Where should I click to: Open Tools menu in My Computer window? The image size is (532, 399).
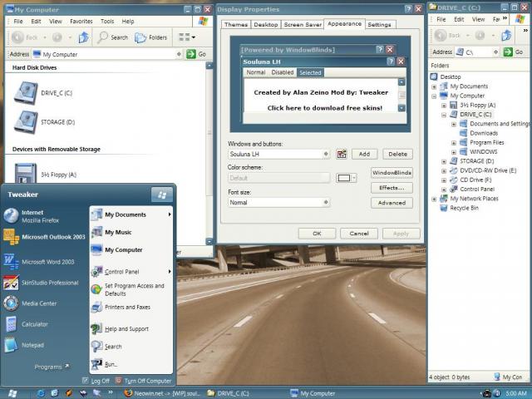coord(107,21)
